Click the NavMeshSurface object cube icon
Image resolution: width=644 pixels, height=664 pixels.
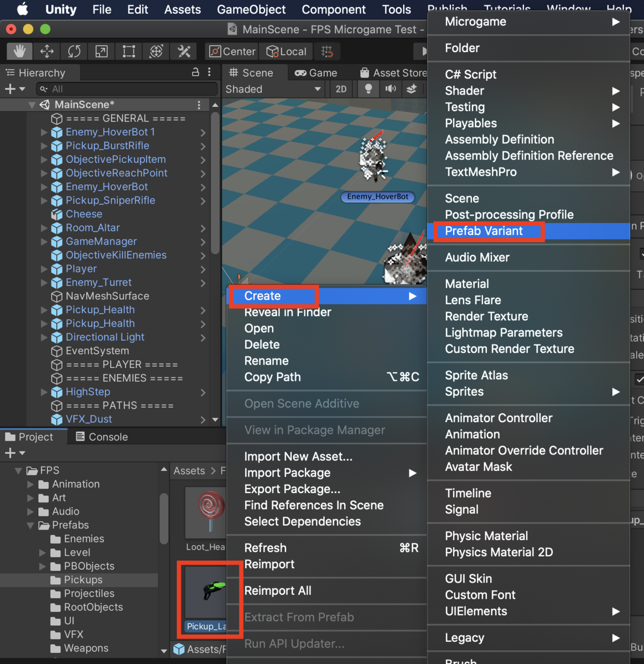[x=56, y=296]
